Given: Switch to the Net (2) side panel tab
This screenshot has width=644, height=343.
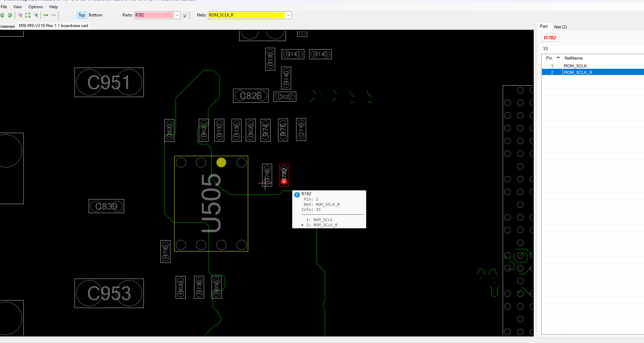Looking at the screenshot, I should 560,27.
